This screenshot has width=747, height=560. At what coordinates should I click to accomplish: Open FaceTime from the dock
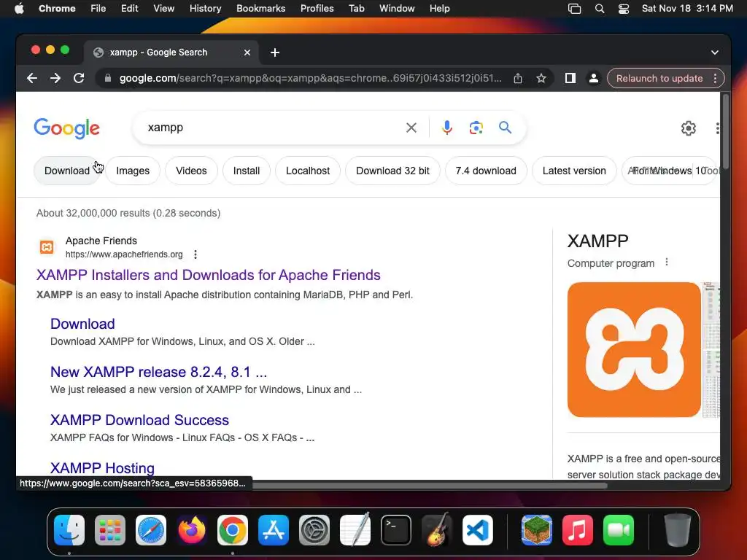(x=619, y=530)
